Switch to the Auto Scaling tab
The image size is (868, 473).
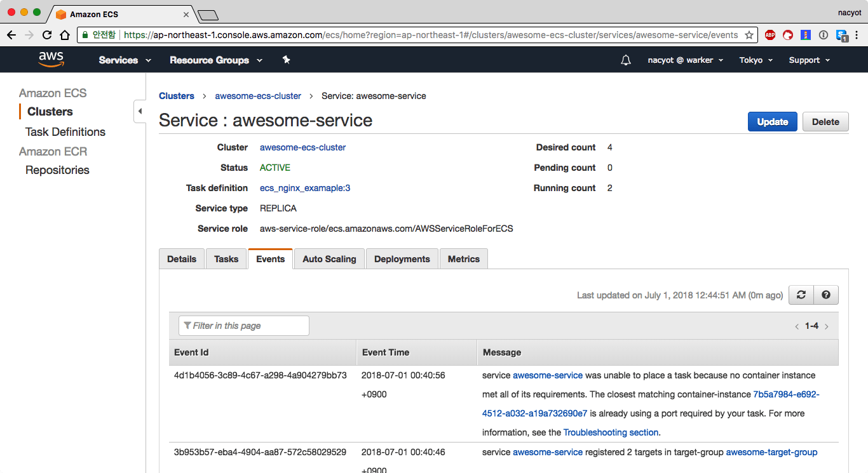pyautogui.click(x=329, y=259)
